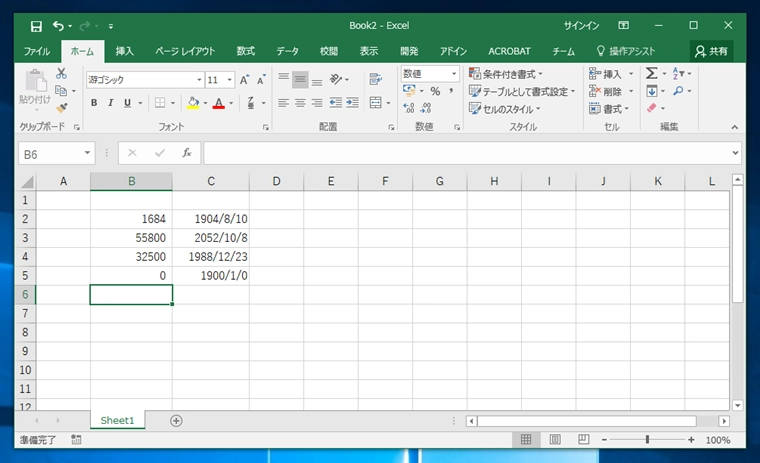Decrease indent
Viewport: 760px width, 463px height.
click(335, 103)
